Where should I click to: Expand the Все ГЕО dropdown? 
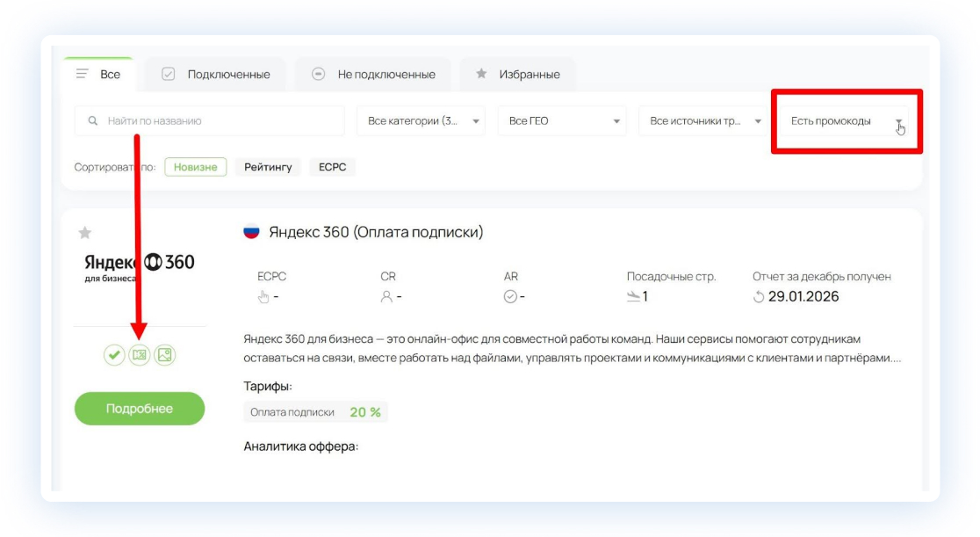click(x=562, y=120)
